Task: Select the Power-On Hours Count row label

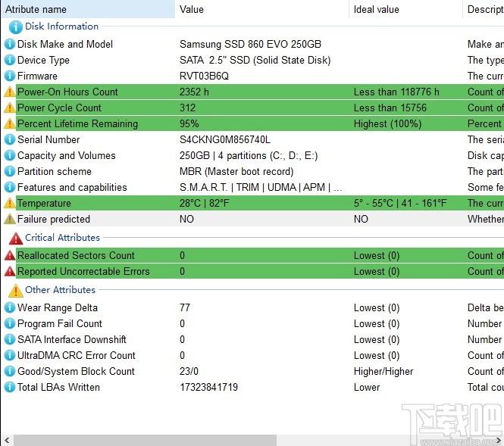Action: tap(67, 92)
